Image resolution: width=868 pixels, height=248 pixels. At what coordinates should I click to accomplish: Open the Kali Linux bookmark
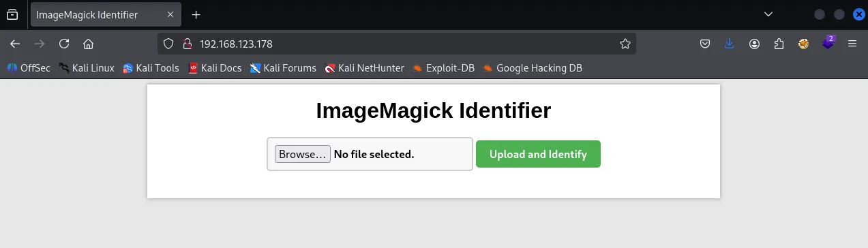tap(87, 67)
